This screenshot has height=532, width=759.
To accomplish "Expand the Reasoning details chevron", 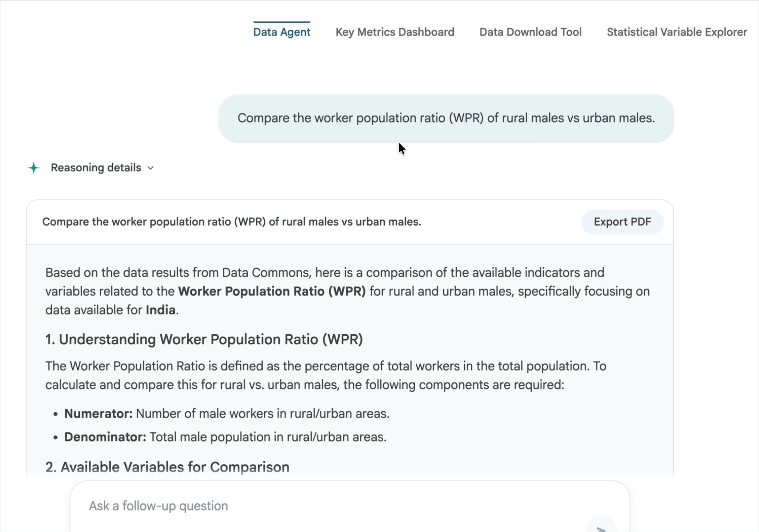I will pos(151,168).
